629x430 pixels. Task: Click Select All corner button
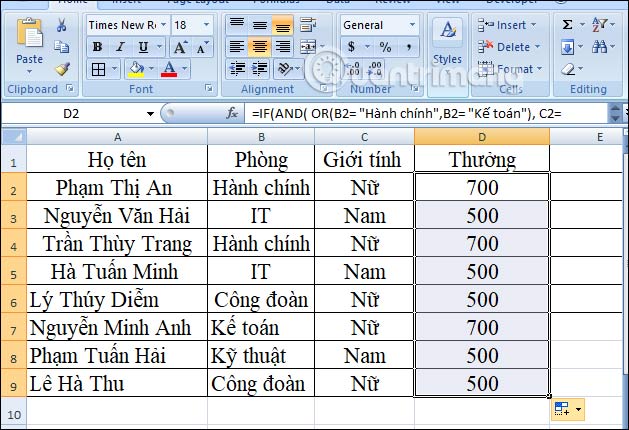point(14,137)
